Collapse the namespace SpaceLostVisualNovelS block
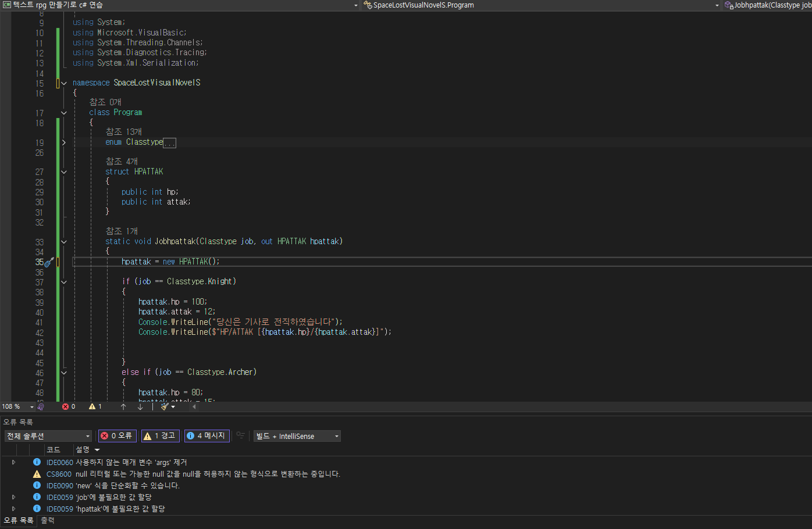Viewport: 812px width, 529px height. [64, 83]
